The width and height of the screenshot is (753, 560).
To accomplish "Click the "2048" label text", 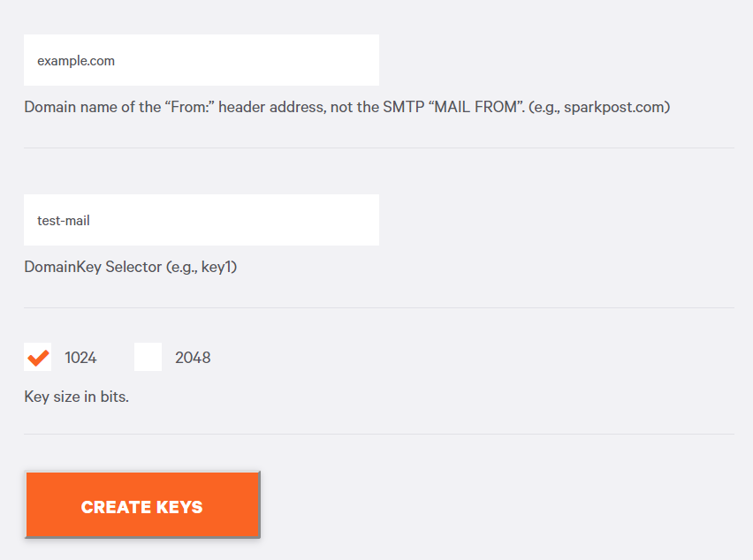I will (193, 358).
